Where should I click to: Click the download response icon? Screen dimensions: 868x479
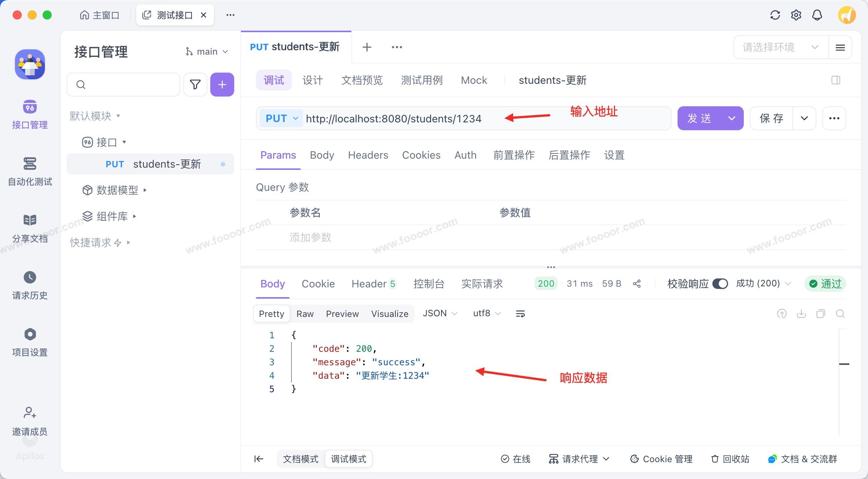801,314
